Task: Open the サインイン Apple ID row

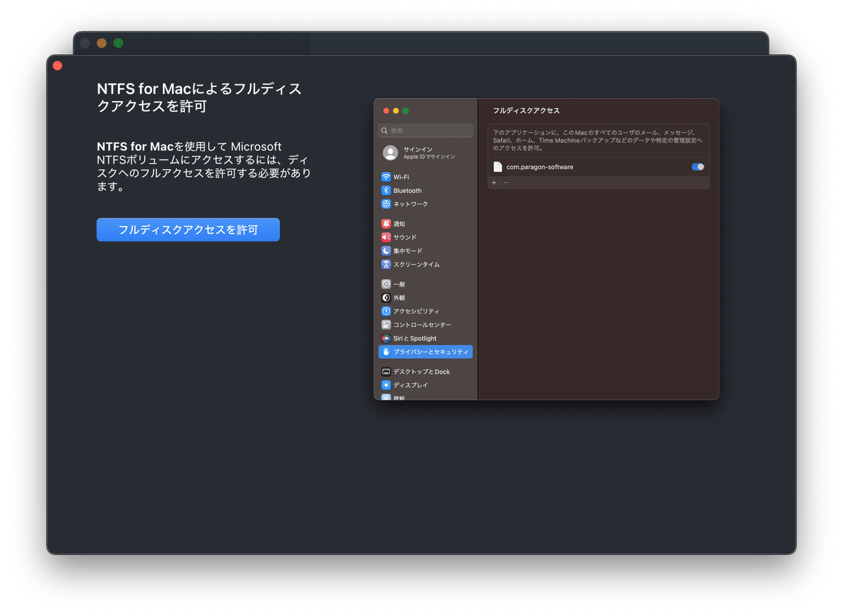Action: coord(426,153)
